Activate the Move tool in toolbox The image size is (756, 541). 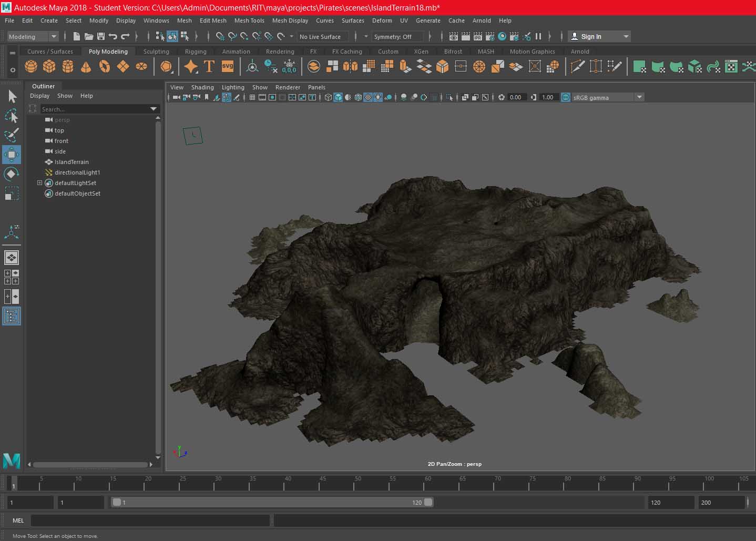click(12, 155)
